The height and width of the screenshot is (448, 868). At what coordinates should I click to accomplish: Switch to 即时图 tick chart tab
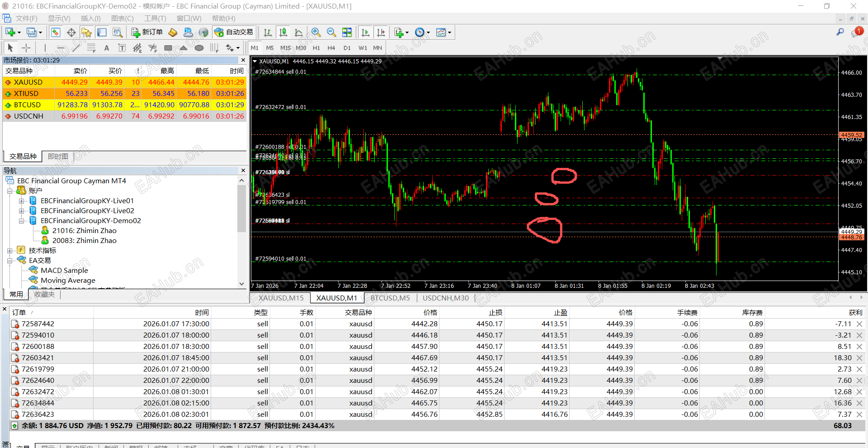[58, 157]
